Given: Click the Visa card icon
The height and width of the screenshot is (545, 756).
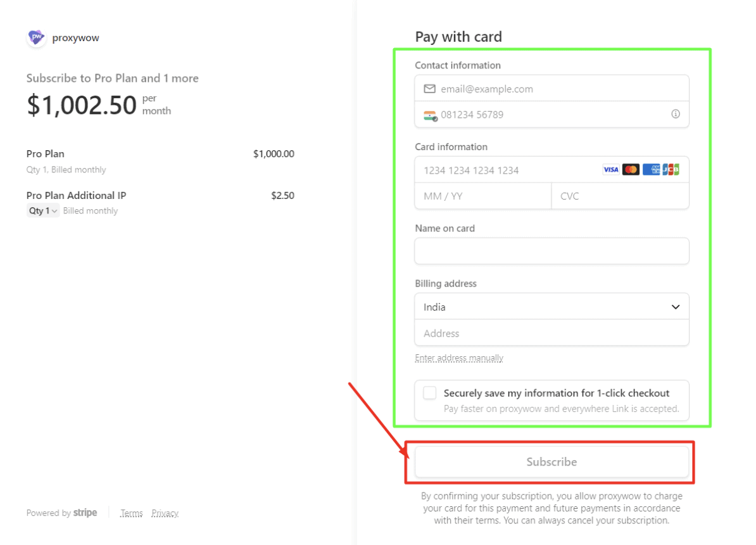Looking at the screenshot, I should click(x=610, y=170).
